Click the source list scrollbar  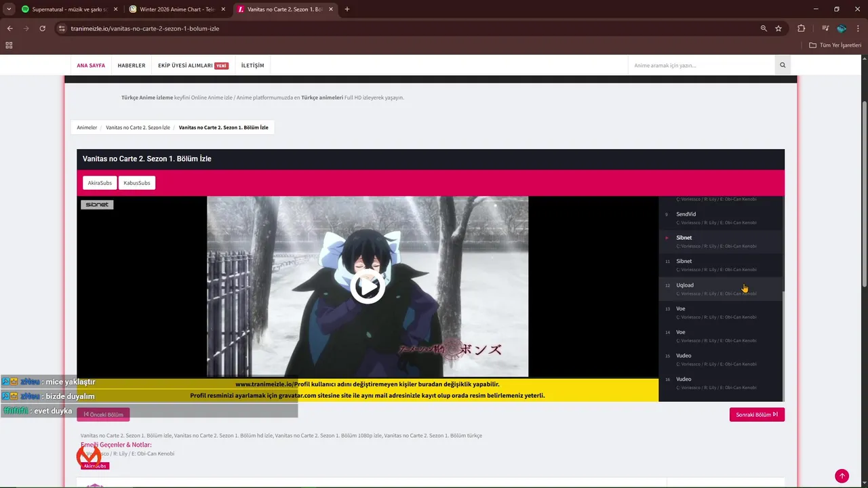(783, 346)
